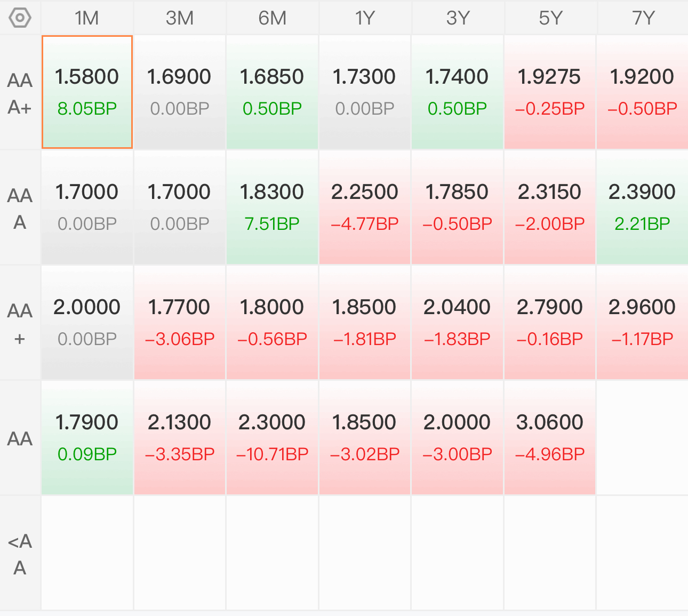Screen dimensions: 688x616
Task: Click the AA+ 5Y cell 2.7900
Action: click(550, 323)
